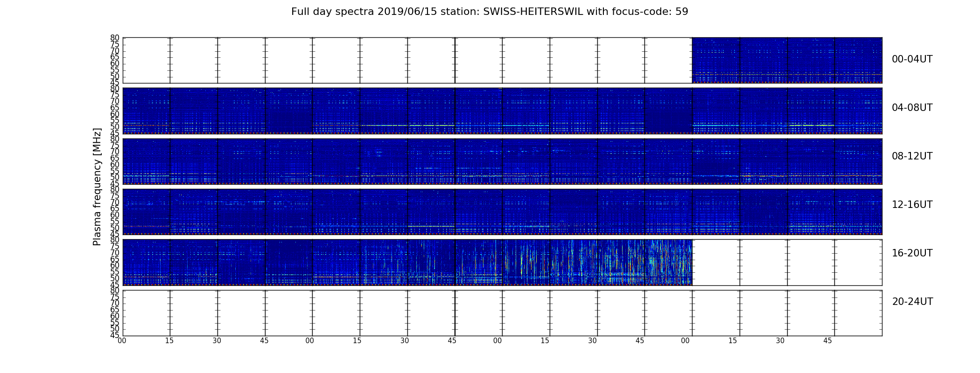Screen dimensions: 980x373
Task: Click the red horizontal line in the 00-04UT spectrogram
Action: pyautogui.click(x=787, y=75)
